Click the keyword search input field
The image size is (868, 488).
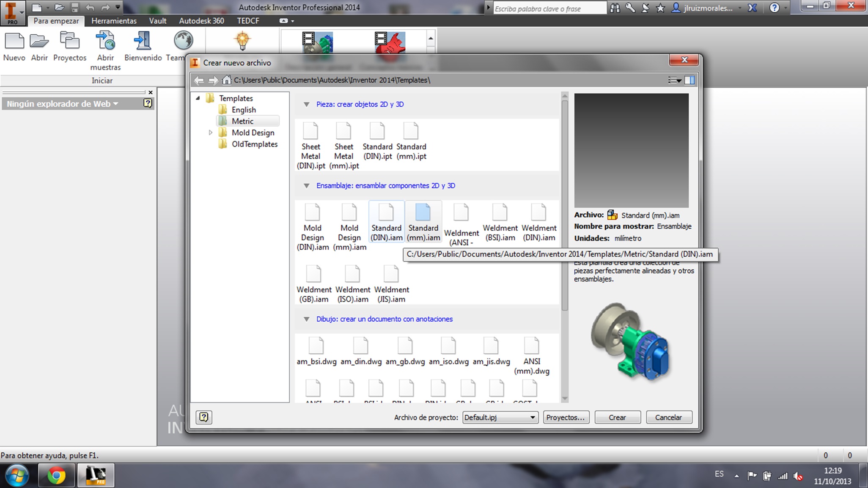pyautogui.click(x=550, y=8)
